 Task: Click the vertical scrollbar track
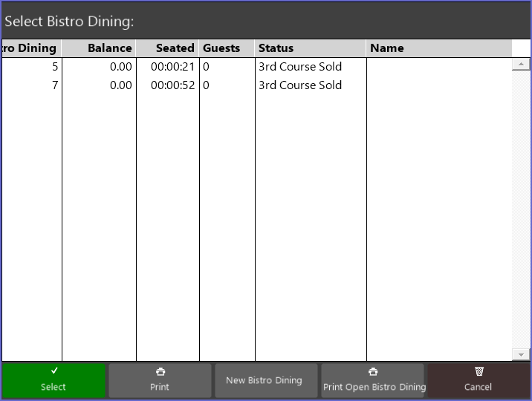tap(521, 208)
